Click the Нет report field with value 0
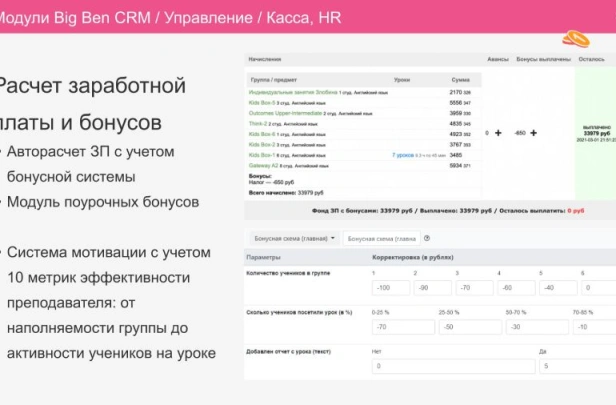The image size is (616, 405). click(x=453, y=366)
